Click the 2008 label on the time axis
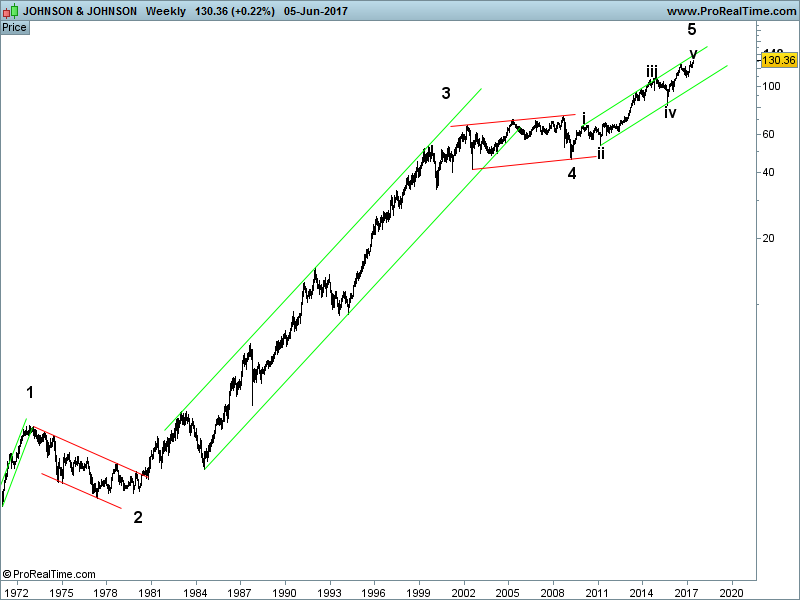The width and height of the screenshot is (800, 600). [553, 593]
